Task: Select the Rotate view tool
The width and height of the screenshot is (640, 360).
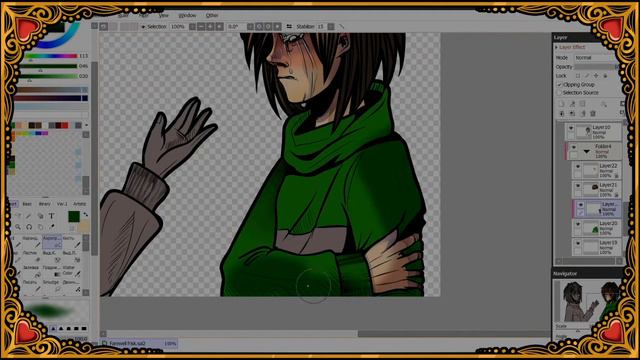Action: tap(29, 227)
